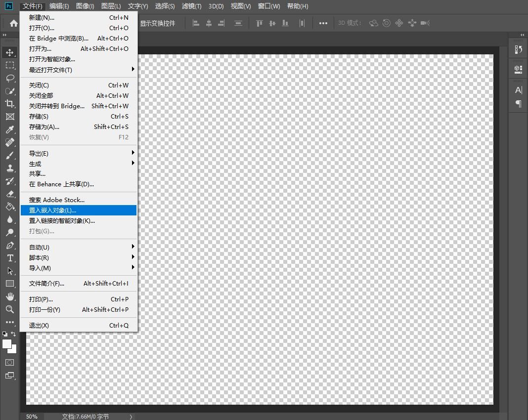Select the Quick Selection tool
Image resolution: width=528 pixels, height=420 pixels.
point(10,91)
